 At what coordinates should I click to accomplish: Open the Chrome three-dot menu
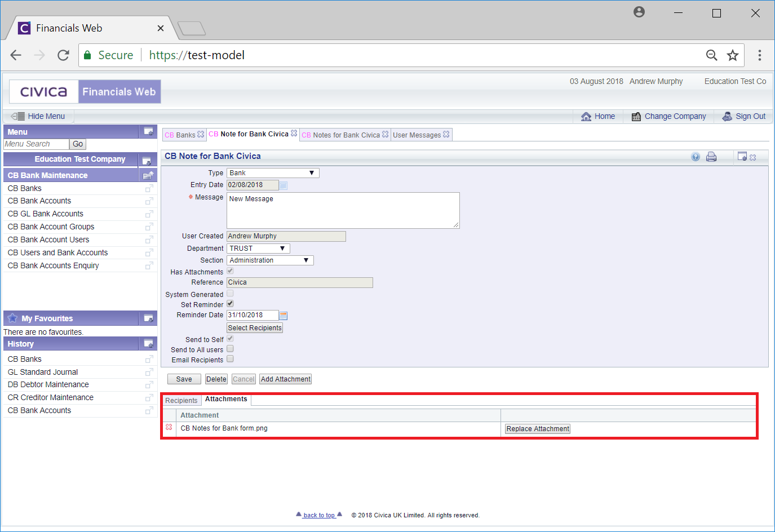pos(760,55)
